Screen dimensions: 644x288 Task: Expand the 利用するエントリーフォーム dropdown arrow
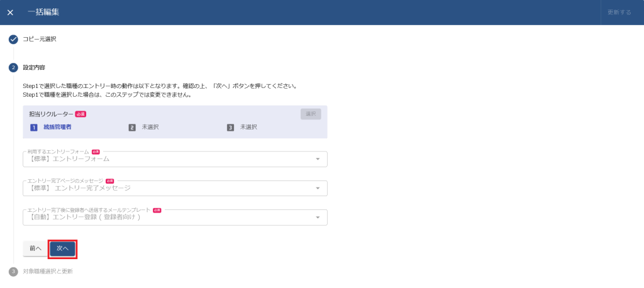(318, 159)
